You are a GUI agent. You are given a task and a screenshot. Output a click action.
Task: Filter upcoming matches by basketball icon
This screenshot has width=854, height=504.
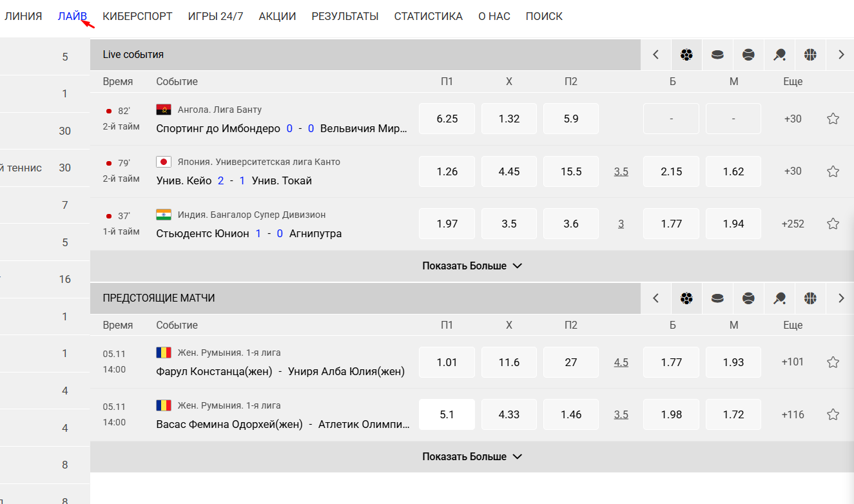pos(810,298)
